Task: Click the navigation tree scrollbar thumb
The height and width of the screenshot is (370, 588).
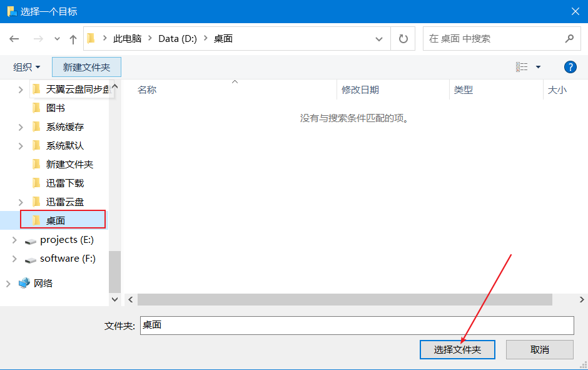Action: tap(114, 271)
